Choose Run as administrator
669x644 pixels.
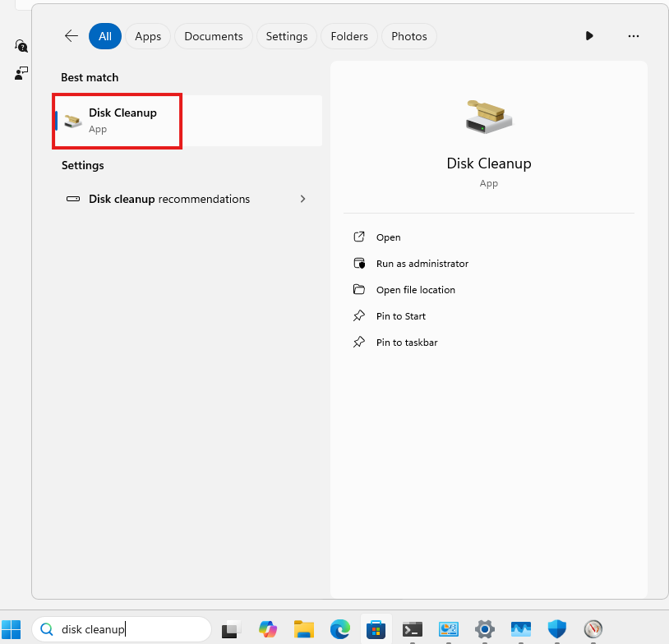click(x=422, y=264)
